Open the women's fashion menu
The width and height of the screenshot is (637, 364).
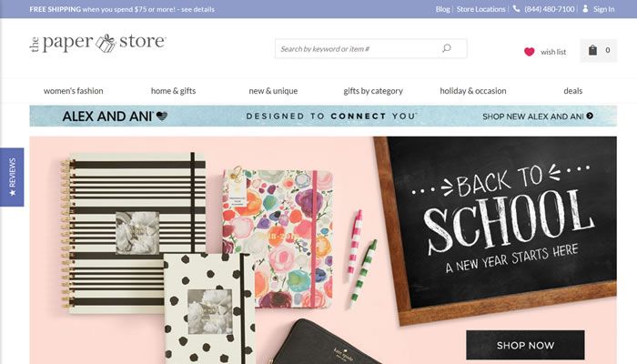tap(73, 91)
